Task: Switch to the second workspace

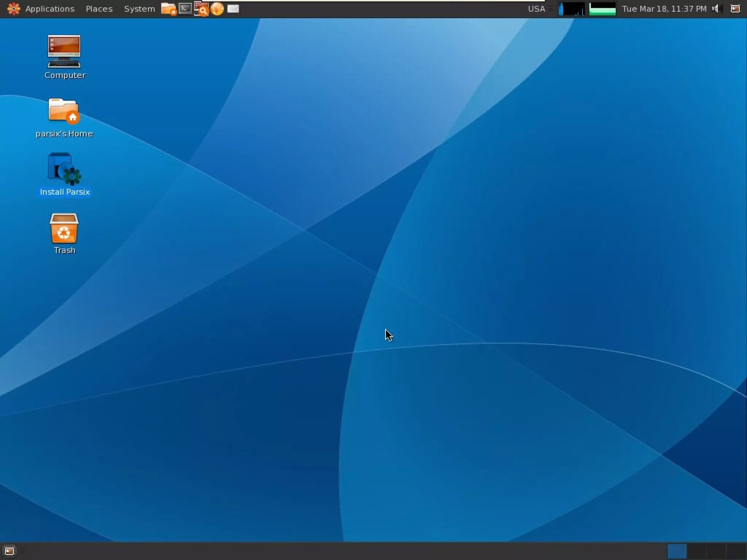Action: (x=697, y=551)
